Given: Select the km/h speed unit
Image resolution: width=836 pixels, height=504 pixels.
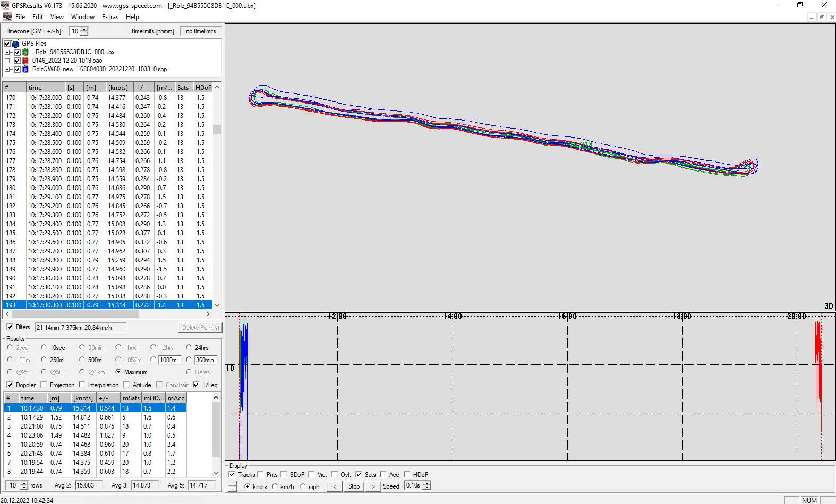Looking at the screenshot, I should [275, 486].
